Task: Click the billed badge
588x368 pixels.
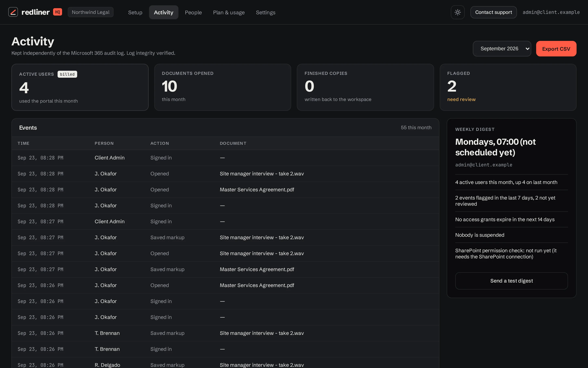Action: (67, 74)
